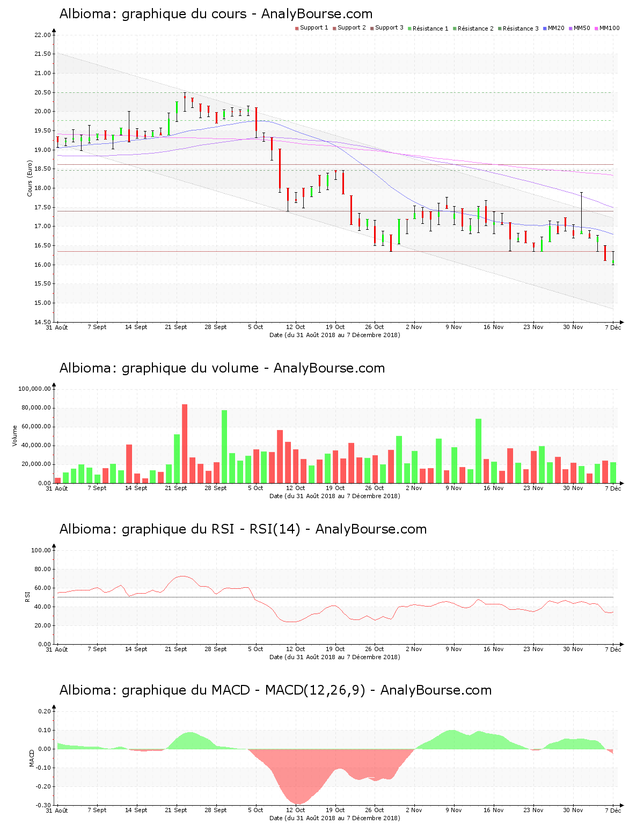Select the MM50 legend label

582,28
